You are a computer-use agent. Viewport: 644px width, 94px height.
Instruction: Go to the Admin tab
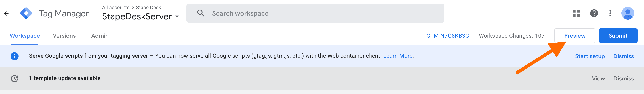(100, 36)
